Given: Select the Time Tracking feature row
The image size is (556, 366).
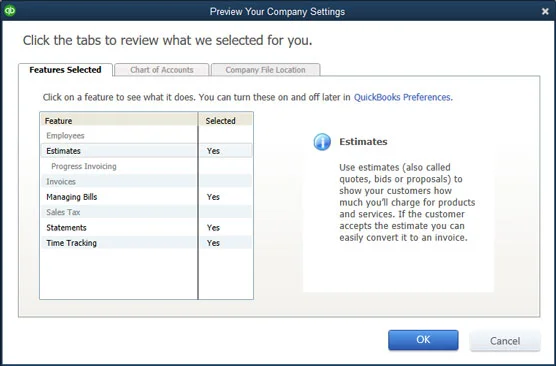Looking at the screenshot, I should pyautogui.click(x=146, y=243).
